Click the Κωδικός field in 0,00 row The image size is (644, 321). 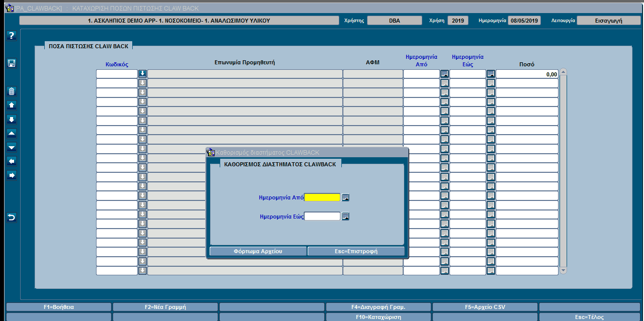click(117, 74)
